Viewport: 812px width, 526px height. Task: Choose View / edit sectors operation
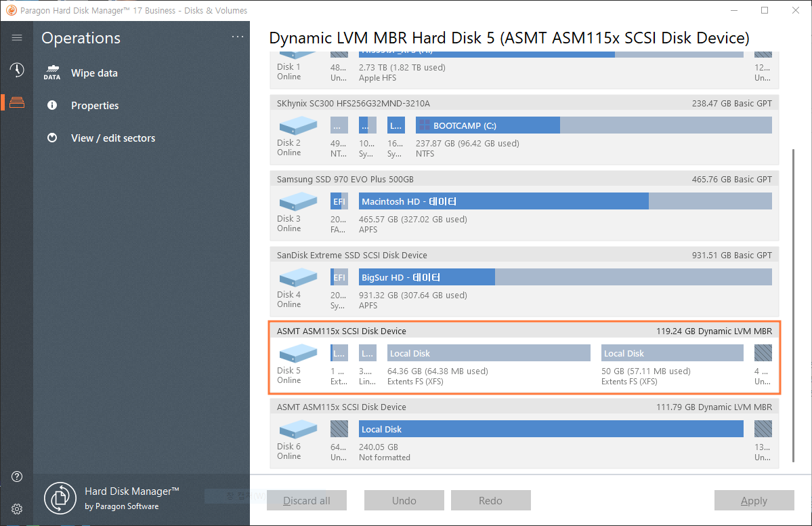(x=113, y=138)
